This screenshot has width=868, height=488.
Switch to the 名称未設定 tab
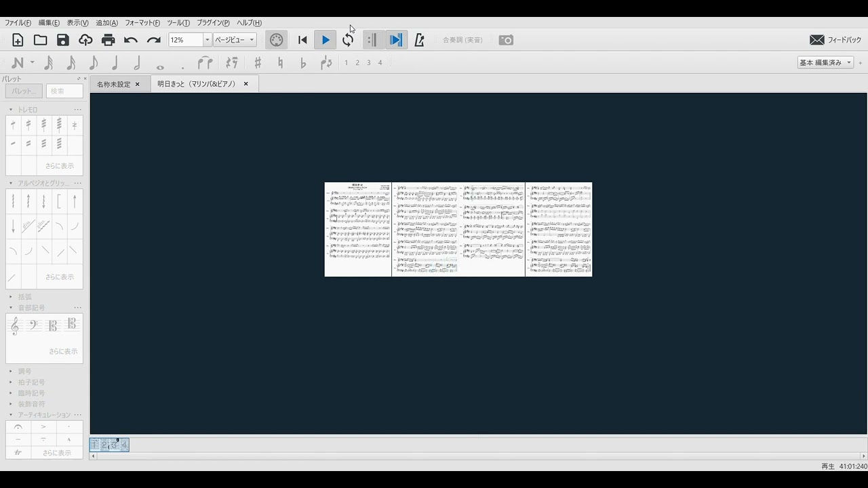tap(113, 84)
